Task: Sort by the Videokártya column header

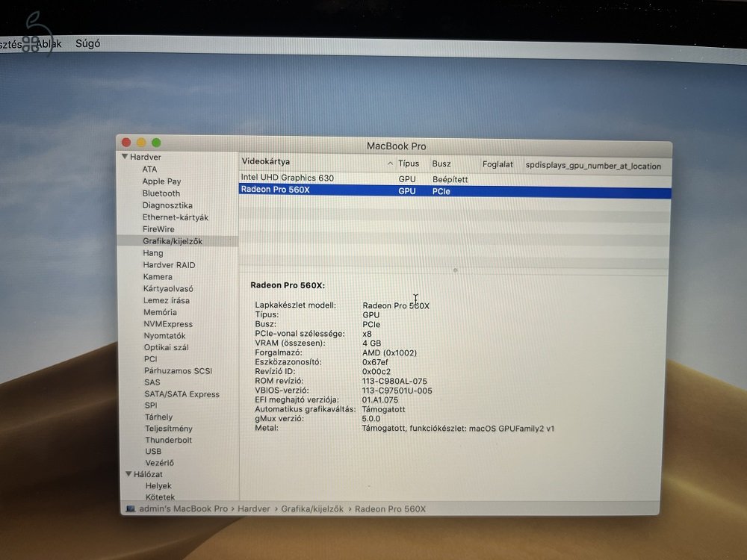Action: coord(265,161)
